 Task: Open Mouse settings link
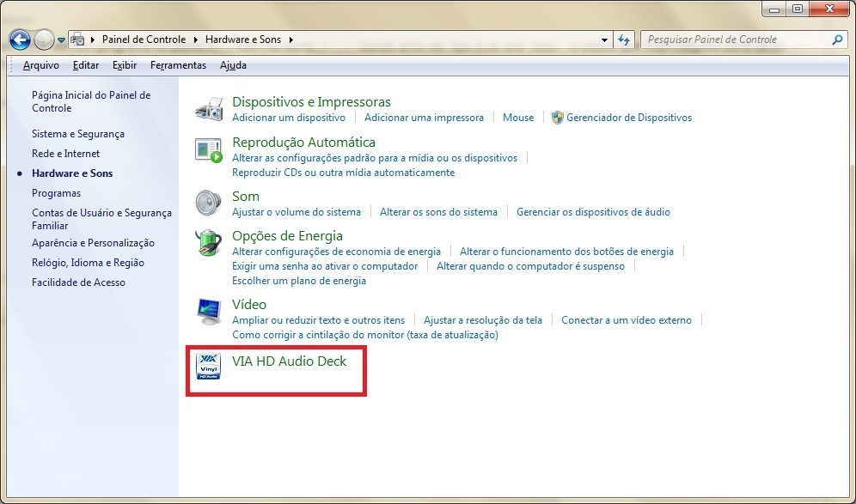518,118
